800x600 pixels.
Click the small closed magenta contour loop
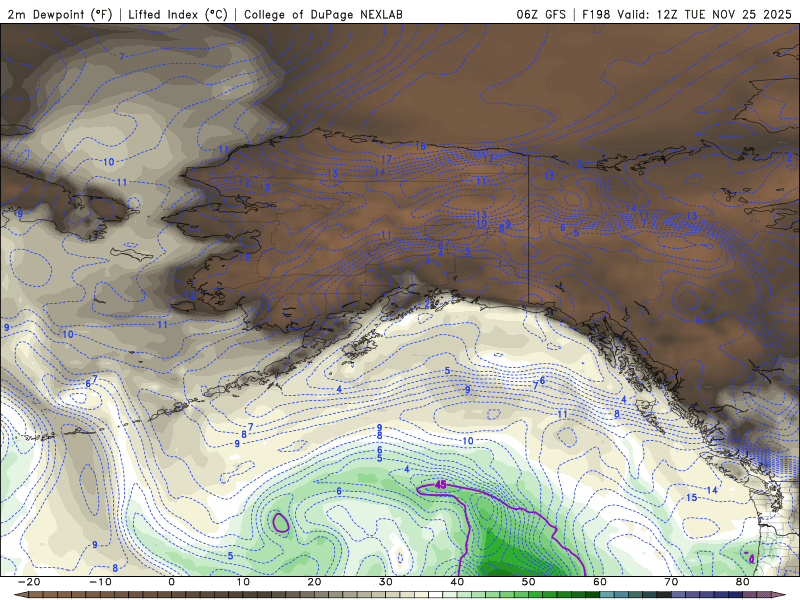point(281,522)
